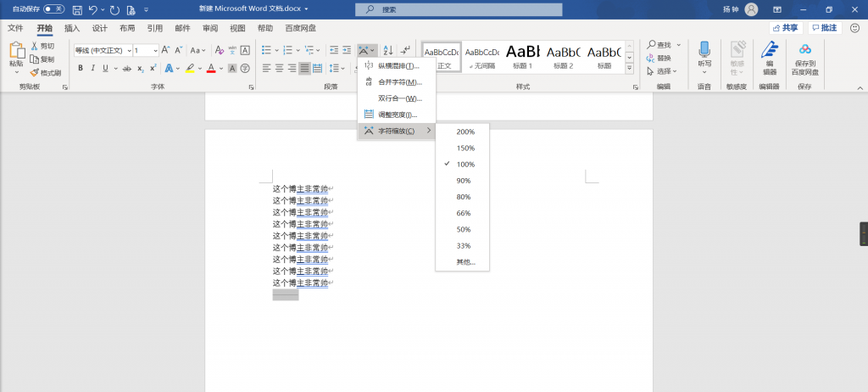Open the numbered list dropdown arrow
Image resolution: width=868 pixels, height=392 pixels.
coord(298,50)
